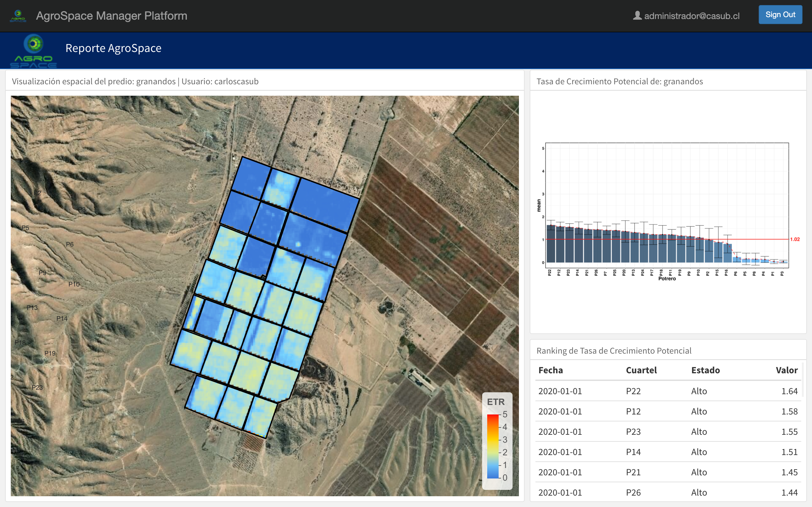The image size is (812, 507).
Task: Click the user profile icon beside administrador email
Action: point(637,16)
